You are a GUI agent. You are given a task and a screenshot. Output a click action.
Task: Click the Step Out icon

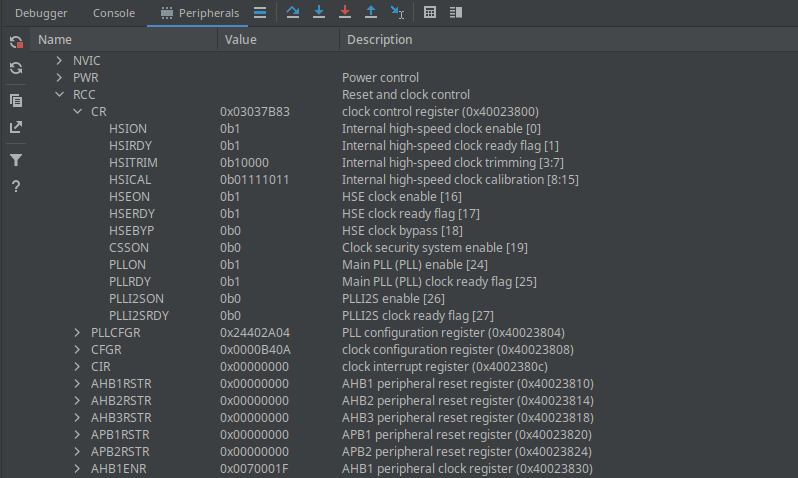point(371,13)
